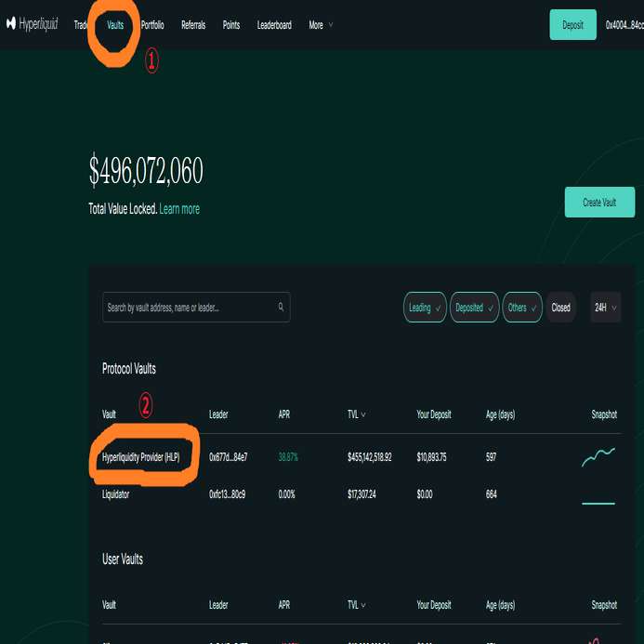Sort Protocol Vaults by TVL
Screen dimensions: 644x644
point(357,414)
